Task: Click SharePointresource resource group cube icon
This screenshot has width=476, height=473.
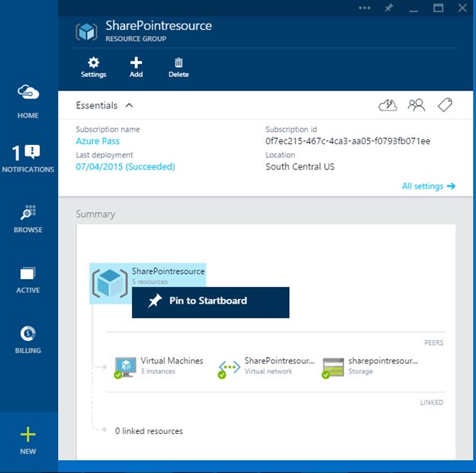Action: tap(110, 284)
